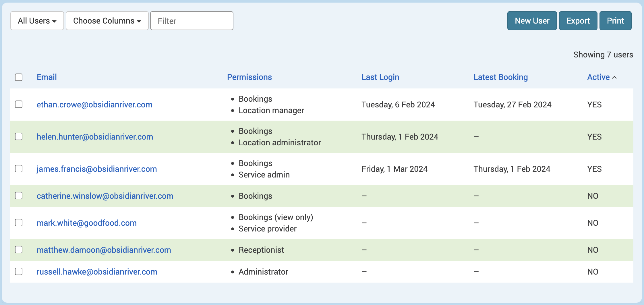Click the YES active value for james.francis
644x305 pixels.
pos(594,169)
